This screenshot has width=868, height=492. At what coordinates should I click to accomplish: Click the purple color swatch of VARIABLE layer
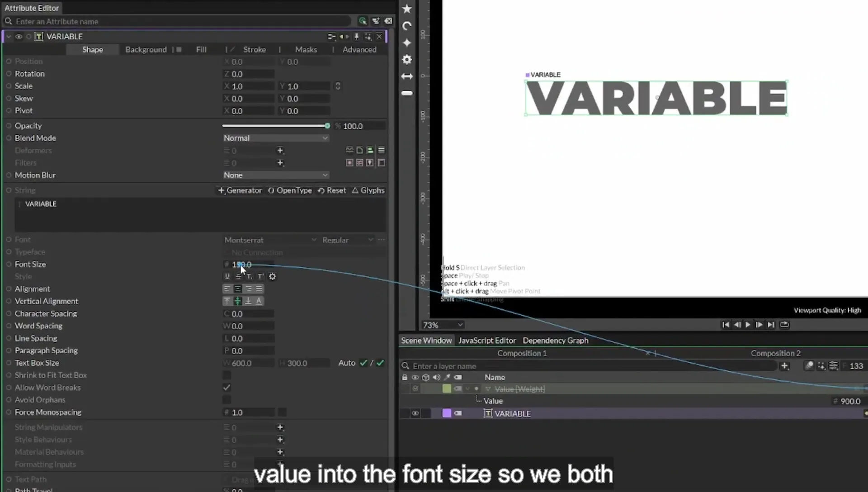(447, 413)
